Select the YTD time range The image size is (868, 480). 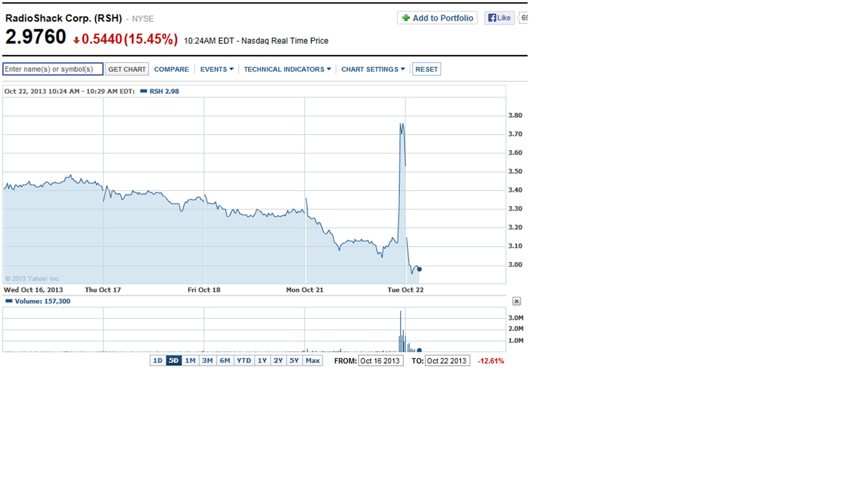[x=244, y=361]
